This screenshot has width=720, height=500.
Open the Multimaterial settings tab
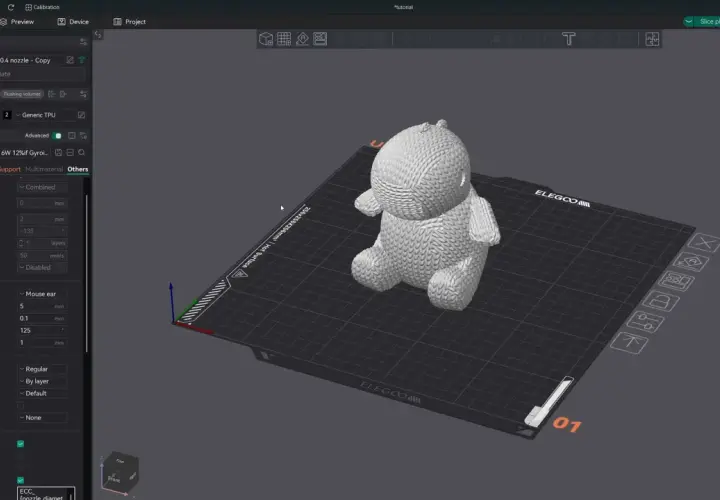point(44,169)
